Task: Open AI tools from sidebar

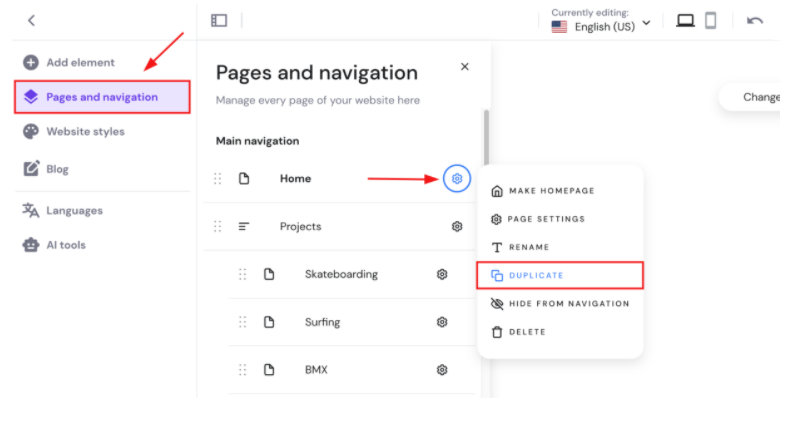Action: pos(66,245)
